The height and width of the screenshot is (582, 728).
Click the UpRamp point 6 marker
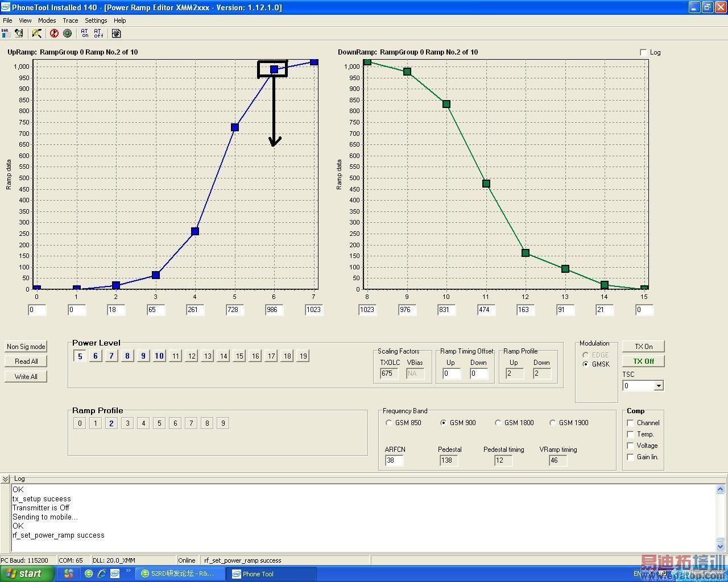click(x=274, y=69)
